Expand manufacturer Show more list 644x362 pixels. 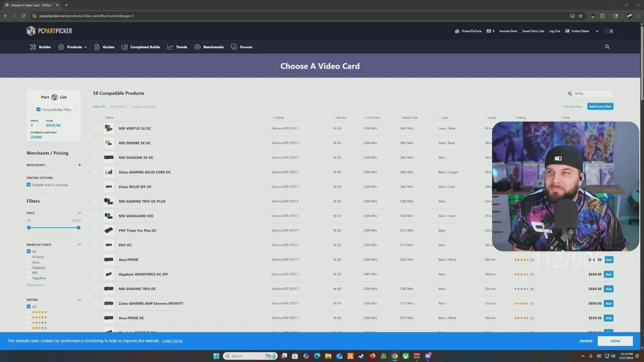point(36,285)
